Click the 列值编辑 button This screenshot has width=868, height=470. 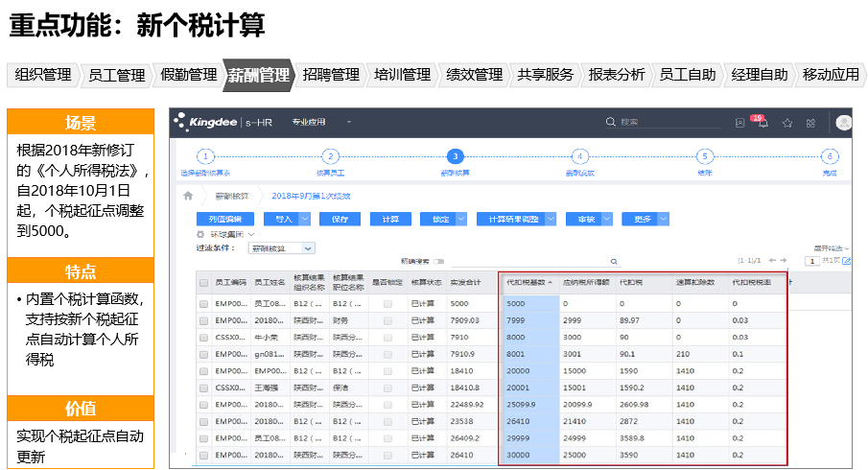(x=225, y=220)
